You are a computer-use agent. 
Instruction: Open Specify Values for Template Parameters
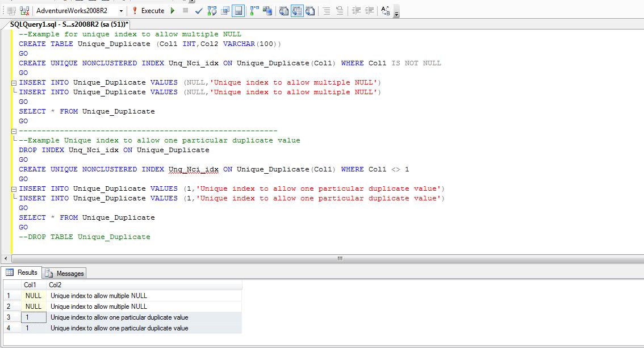385,10
